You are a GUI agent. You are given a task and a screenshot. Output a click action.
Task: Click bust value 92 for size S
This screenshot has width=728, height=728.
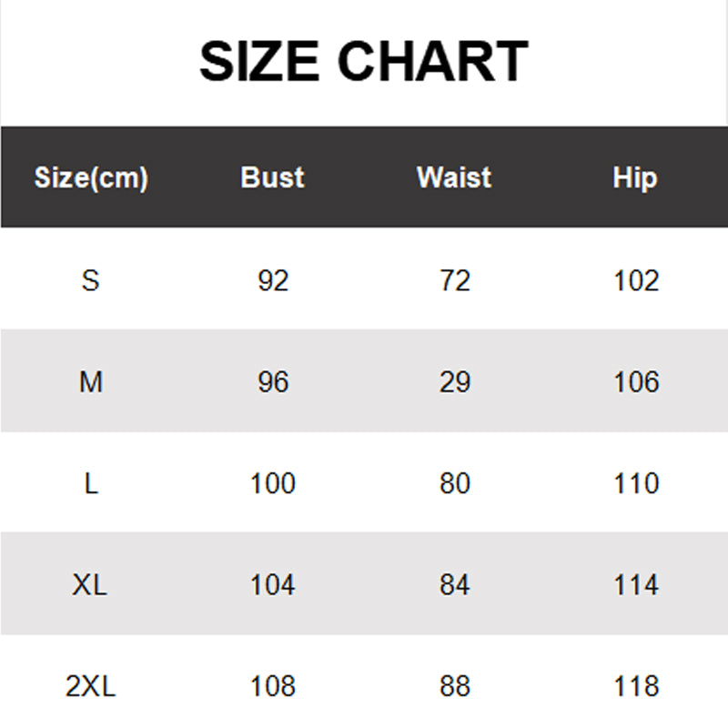click(x=272, y=280)
